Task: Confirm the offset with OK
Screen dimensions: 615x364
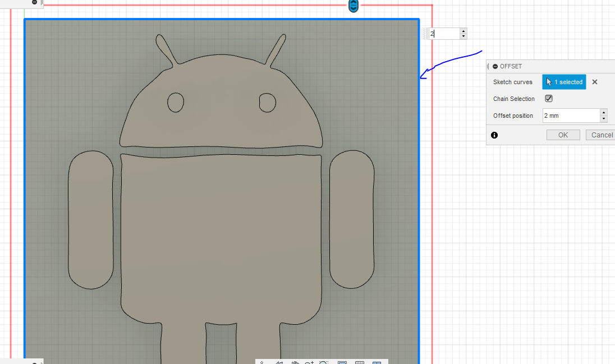Action: [563, 135]
